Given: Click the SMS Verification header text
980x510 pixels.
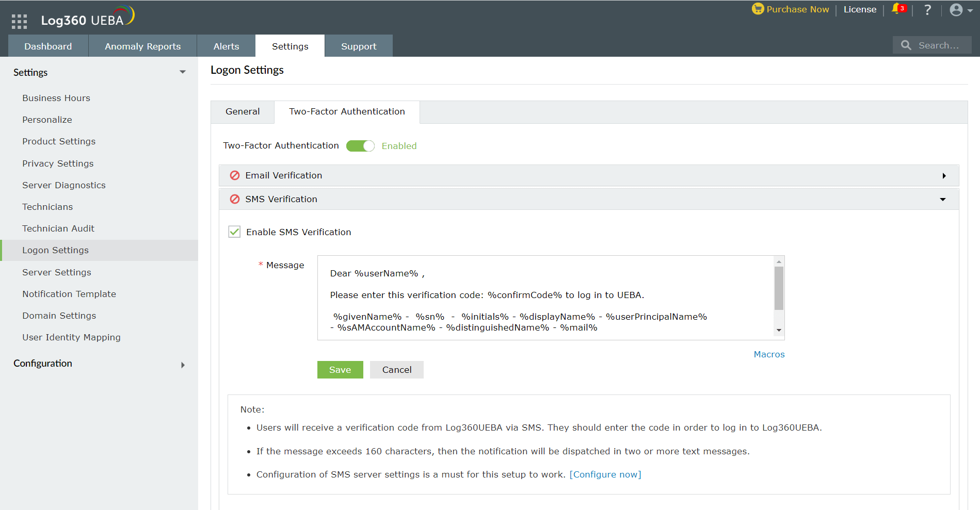Looking at the screenshot, I should (281, 199).
